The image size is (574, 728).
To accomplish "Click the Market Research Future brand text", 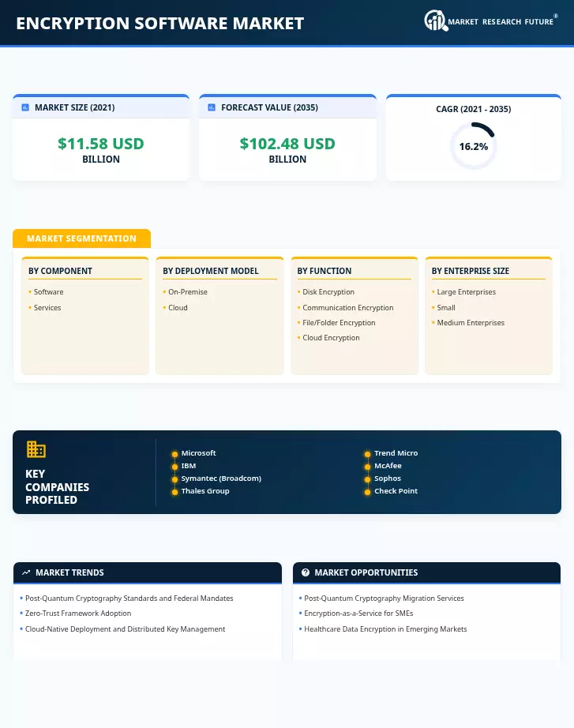I will [501, 22].
